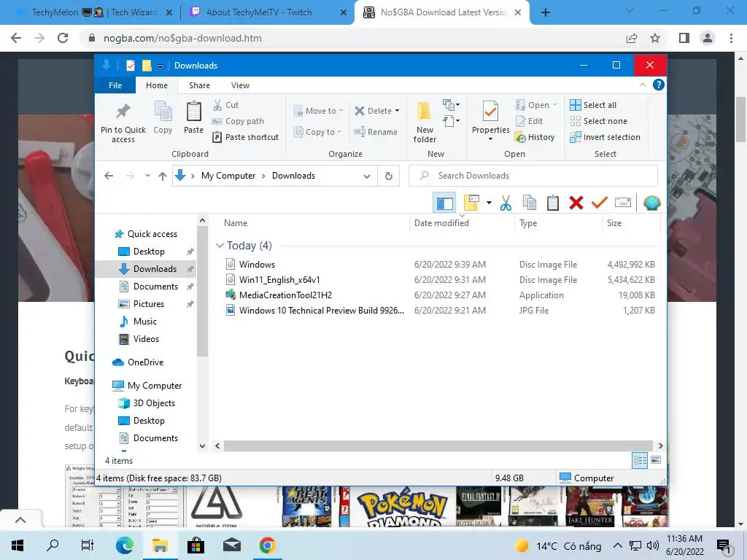
Task: Open the Copy to dropdown
Action: coord(317,132)
